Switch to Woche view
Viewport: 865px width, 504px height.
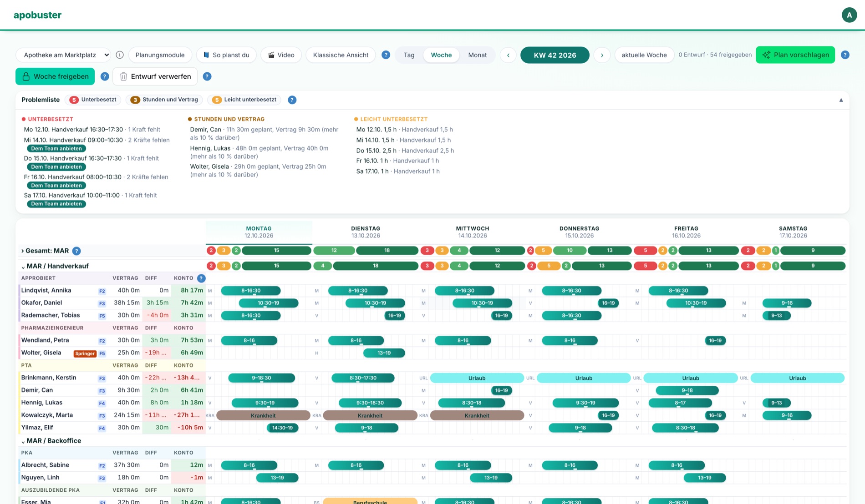[441, 55]
